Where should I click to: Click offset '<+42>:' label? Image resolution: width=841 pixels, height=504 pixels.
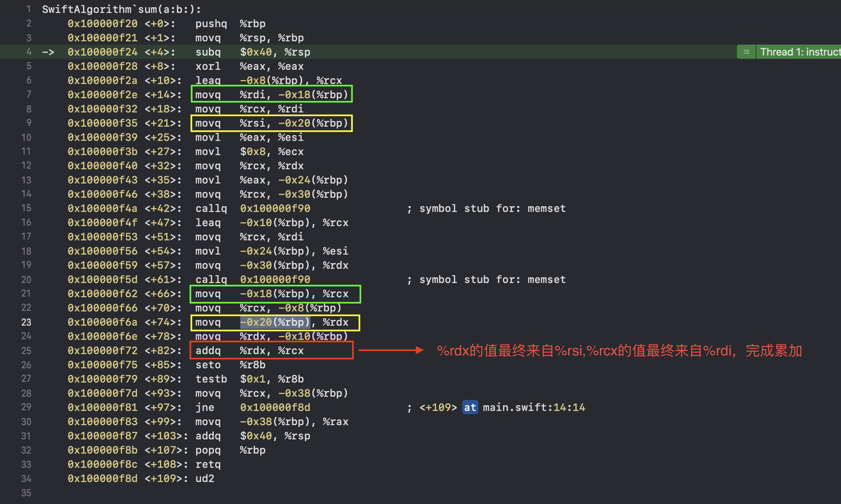(x=163, y=208)
